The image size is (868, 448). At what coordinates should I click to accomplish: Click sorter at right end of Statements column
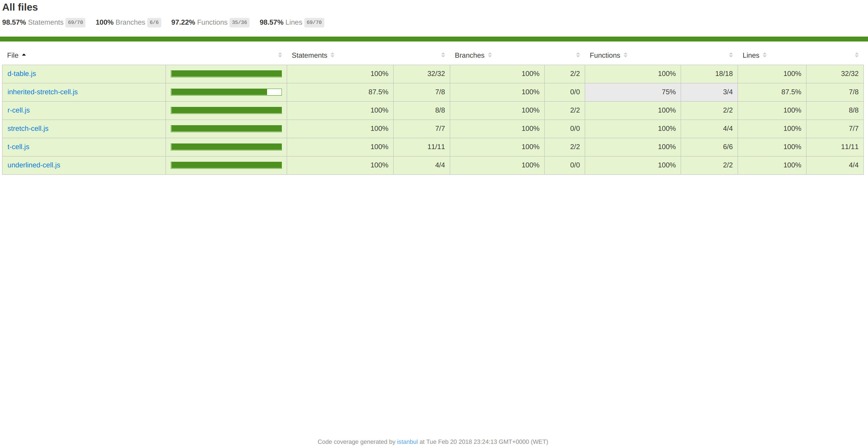(443, 55)
